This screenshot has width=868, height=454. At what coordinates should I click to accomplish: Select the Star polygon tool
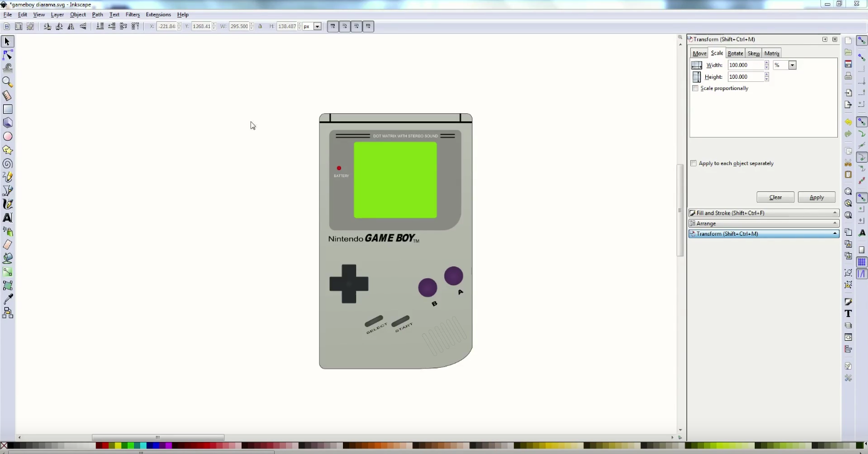pos(8,150)
